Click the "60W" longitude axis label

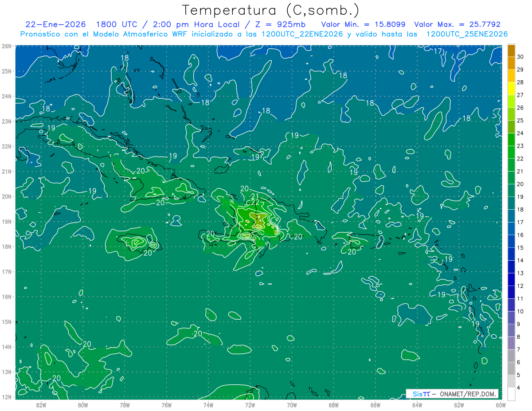tap(501, 405)
